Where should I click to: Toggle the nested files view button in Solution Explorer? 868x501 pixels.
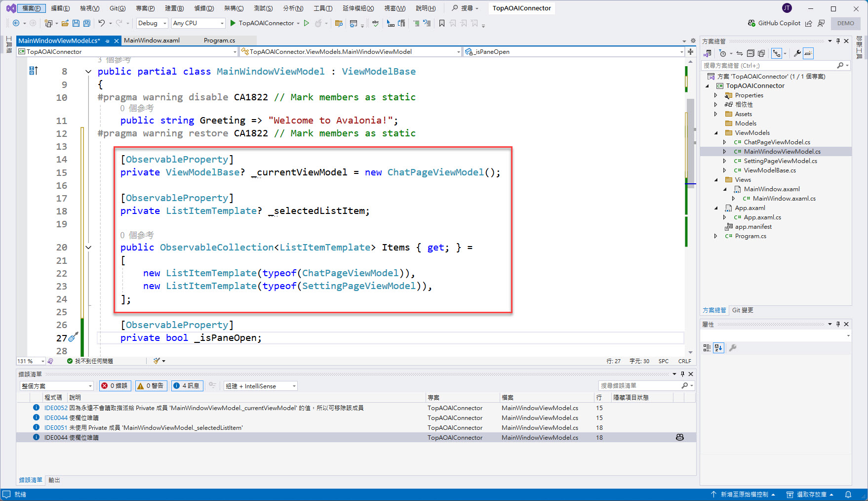click(777, 53)
